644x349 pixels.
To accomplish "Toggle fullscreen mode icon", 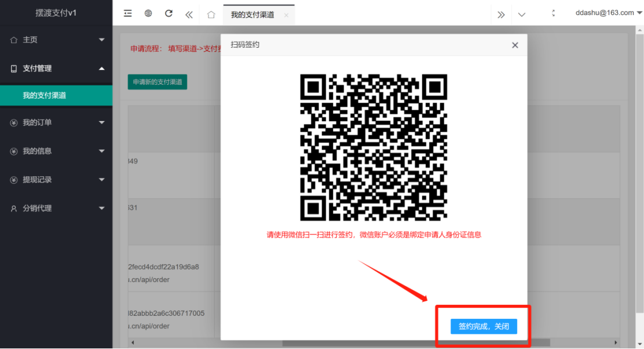I will (x=553, y=13).
